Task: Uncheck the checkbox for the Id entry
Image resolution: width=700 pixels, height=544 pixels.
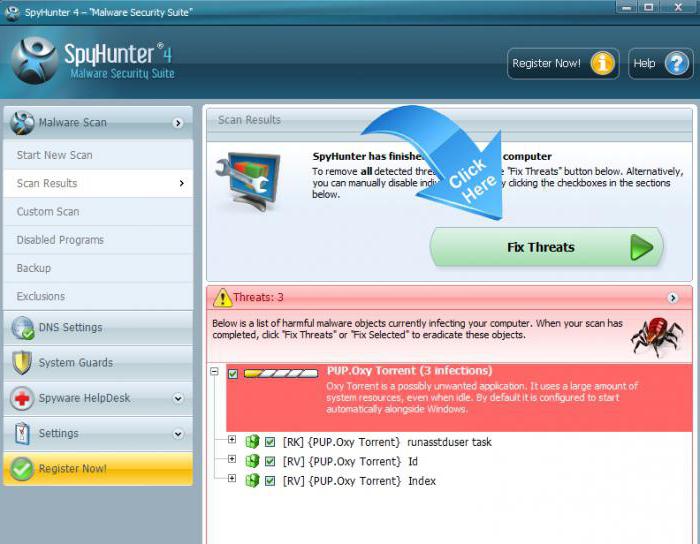Action: [x=270, y=461]
